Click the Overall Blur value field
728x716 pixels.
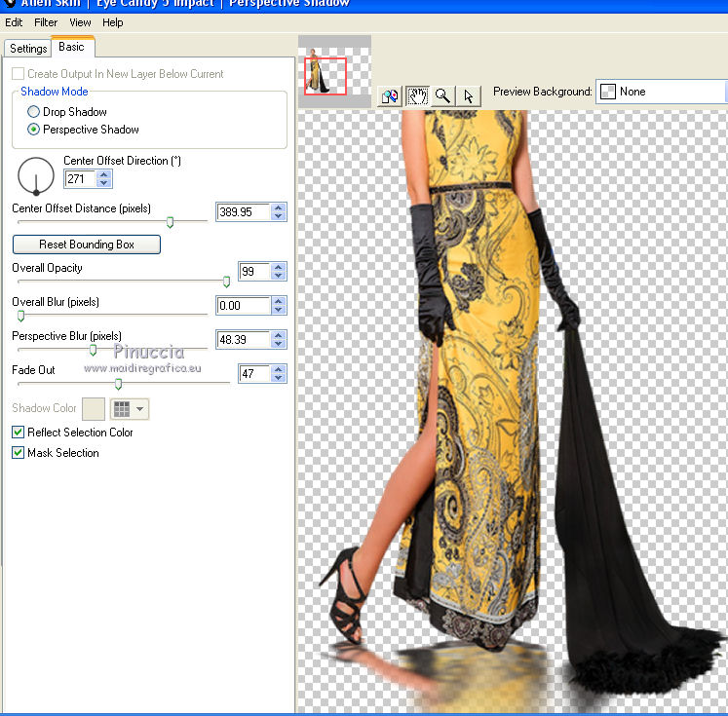[244, 306]
